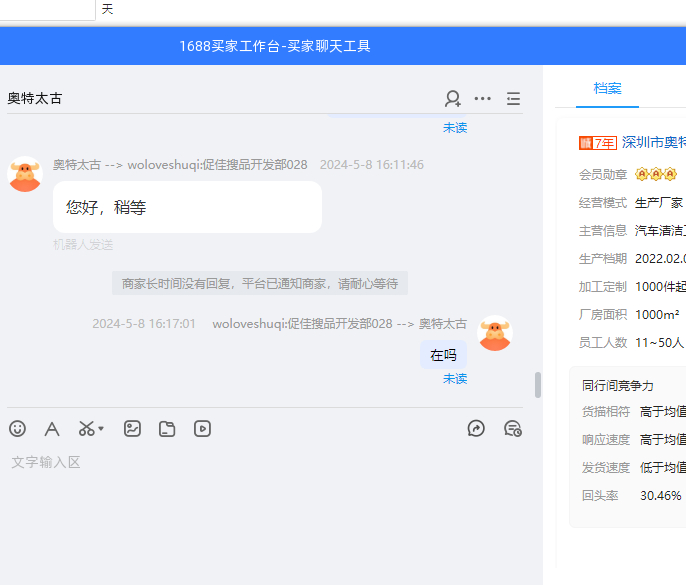Click the 您好，稍等 message bubble
Image resolution: width=686 pixels, height=585 pixels.
coord(187,207)
